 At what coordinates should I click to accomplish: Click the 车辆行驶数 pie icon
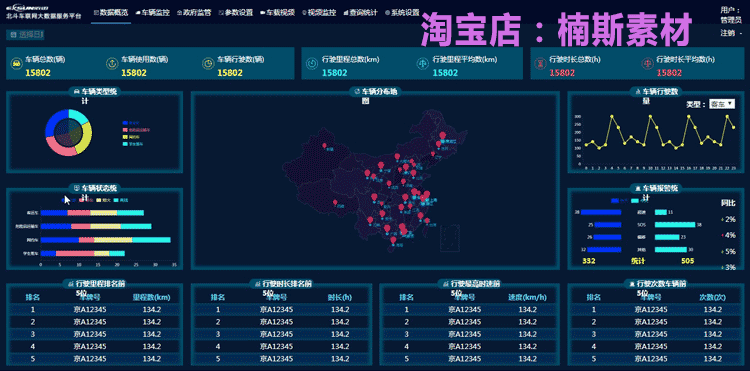tap(208, 64)
